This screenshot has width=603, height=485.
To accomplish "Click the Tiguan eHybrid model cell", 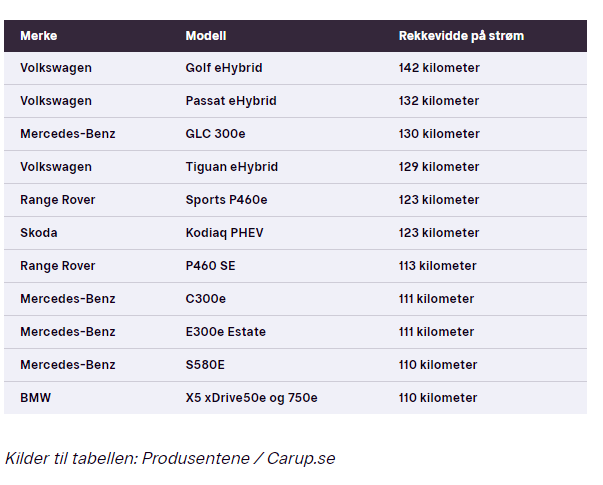I will pos(232,167).
